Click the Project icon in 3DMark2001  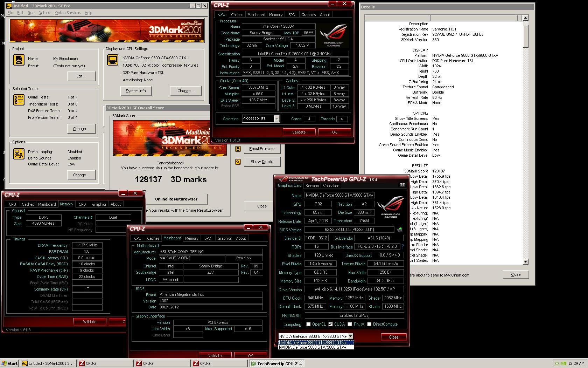click(19, 60)
